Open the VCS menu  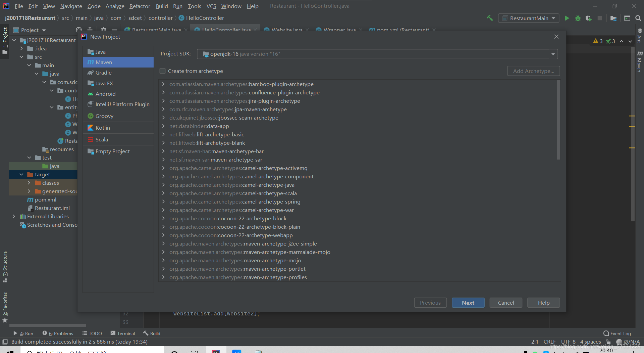pyautogui.click(x=211, y=6)
